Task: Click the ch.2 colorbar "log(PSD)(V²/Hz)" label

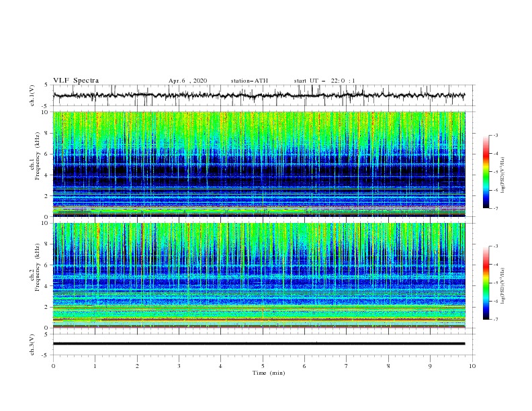Action: tap(503, 285)
